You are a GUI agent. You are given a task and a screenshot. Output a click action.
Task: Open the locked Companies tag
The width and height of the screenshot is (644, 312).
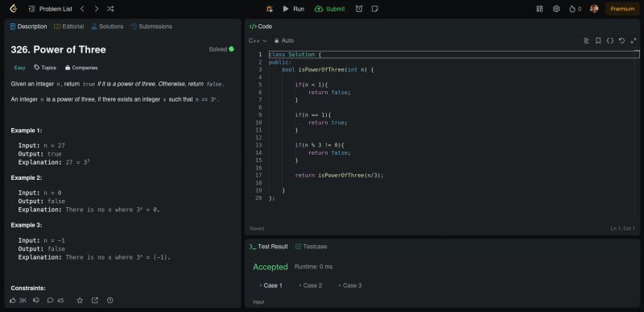81,68
